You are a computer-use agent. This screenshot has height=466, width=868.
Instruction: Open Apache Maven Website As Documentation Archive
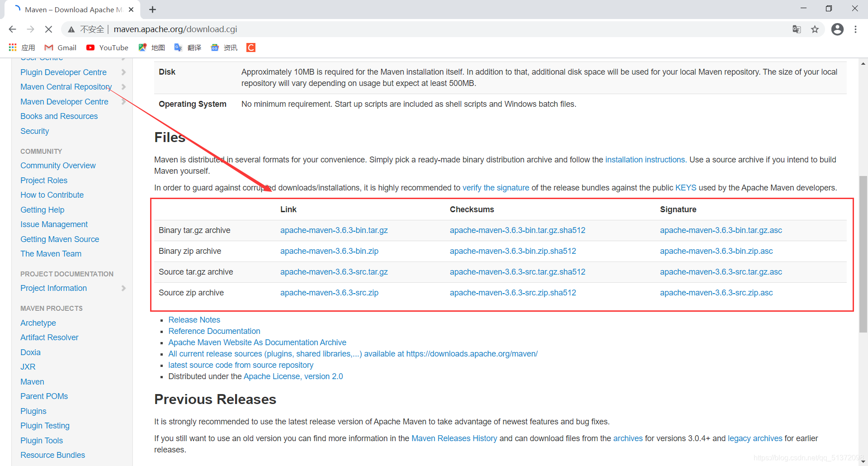click(x=257, y=342)
